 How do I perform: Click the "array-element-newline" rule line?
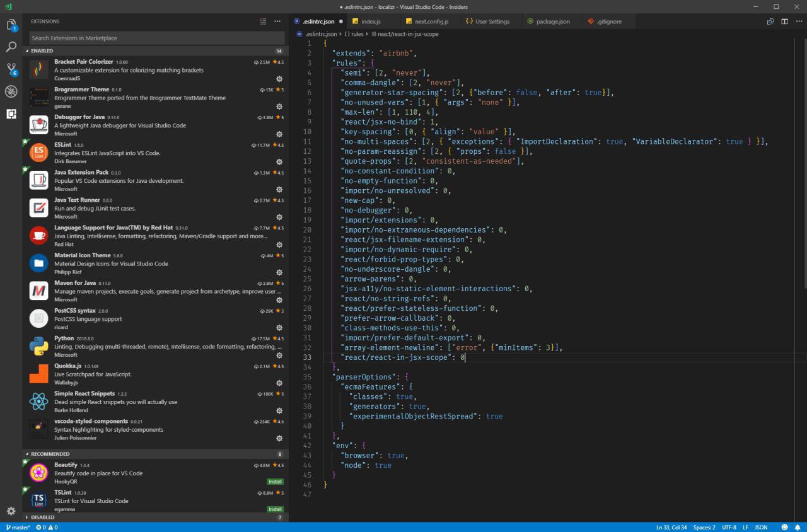click(451, 347)
